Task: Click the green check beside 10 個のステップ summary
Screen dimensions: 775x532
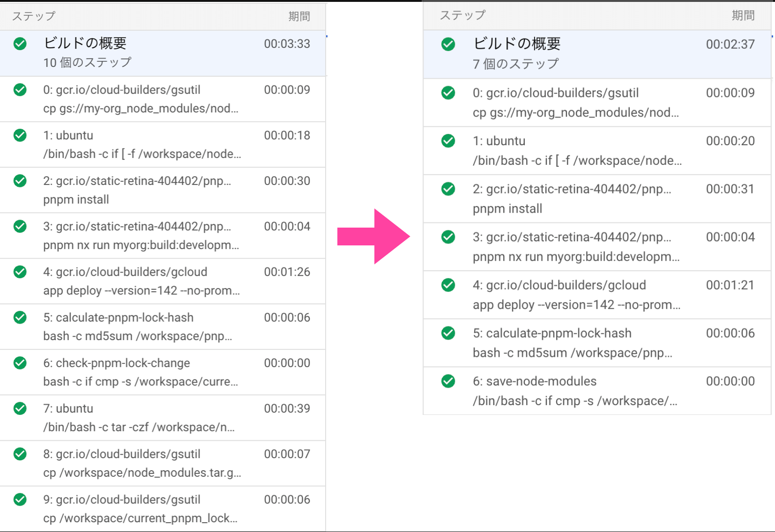Action: point(20,44)
